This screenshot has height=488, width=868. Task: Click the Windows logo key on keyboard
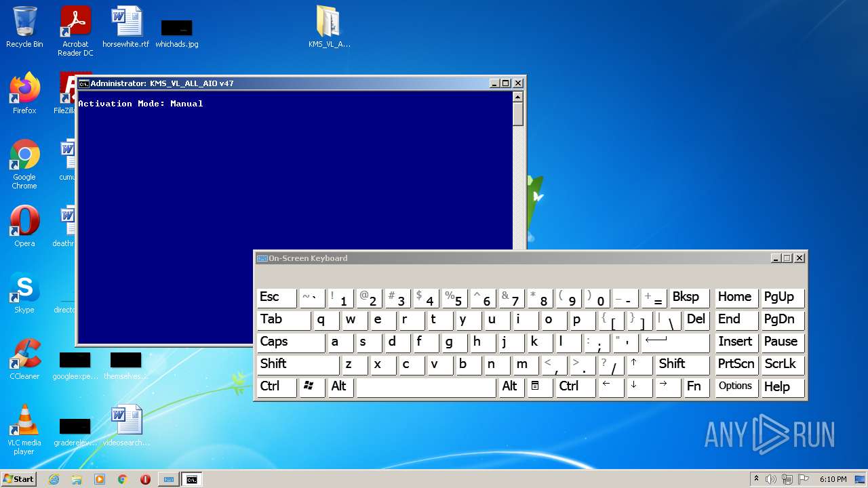pos(312,386)
